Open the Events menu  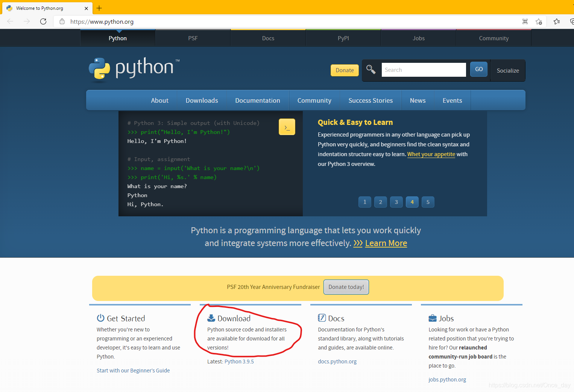(453, 100)
